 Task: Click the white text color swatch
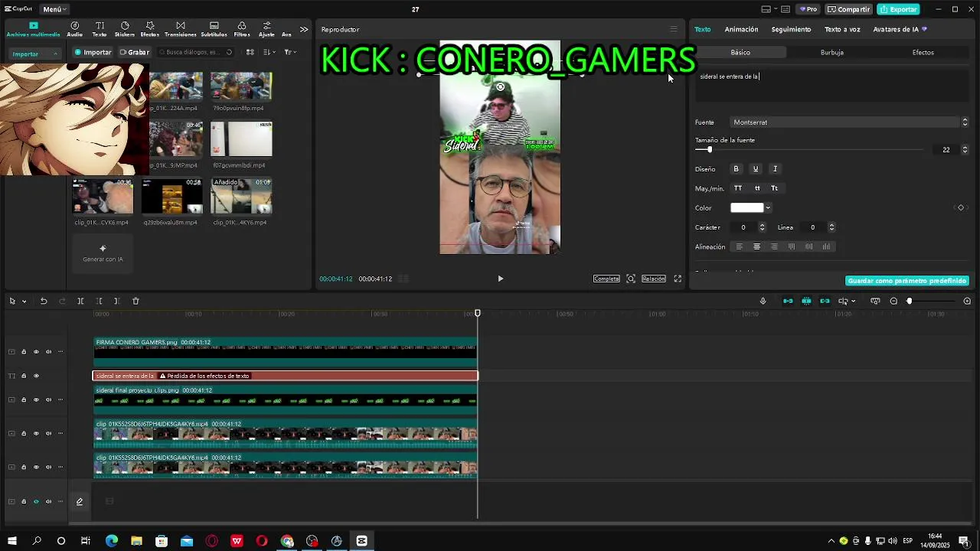747,207
